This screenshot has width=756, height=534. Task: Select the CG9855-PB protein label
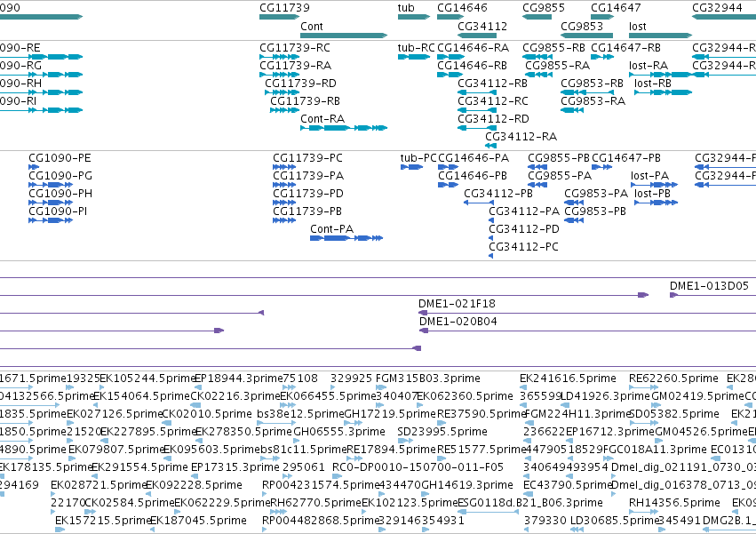(559, 158)
